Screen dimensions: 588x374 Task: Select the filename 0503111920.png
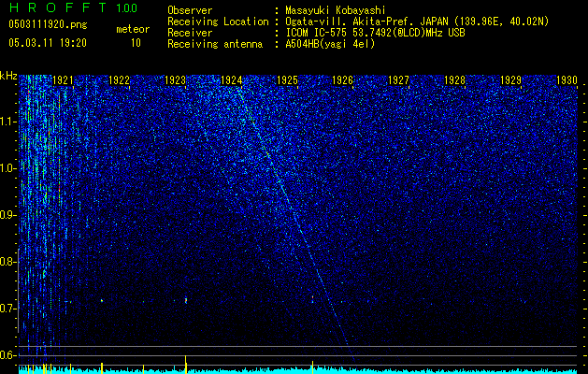48,24
